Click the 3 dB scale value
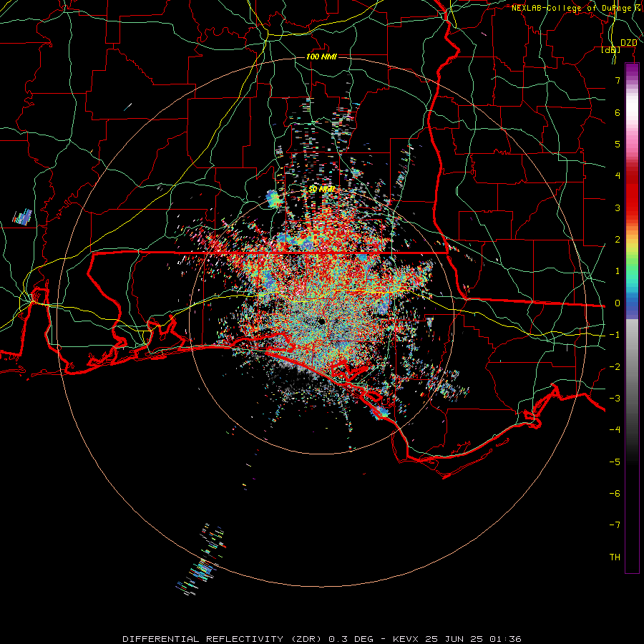 point(618,208)
